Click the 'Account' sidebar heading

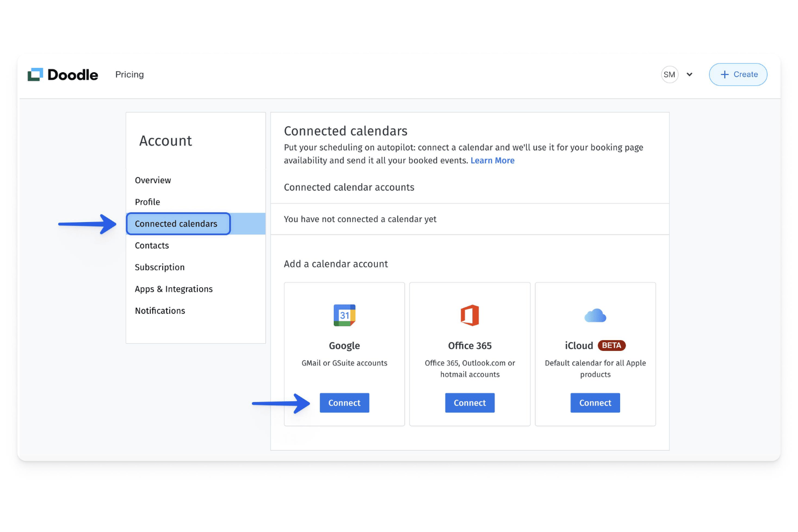166,141
